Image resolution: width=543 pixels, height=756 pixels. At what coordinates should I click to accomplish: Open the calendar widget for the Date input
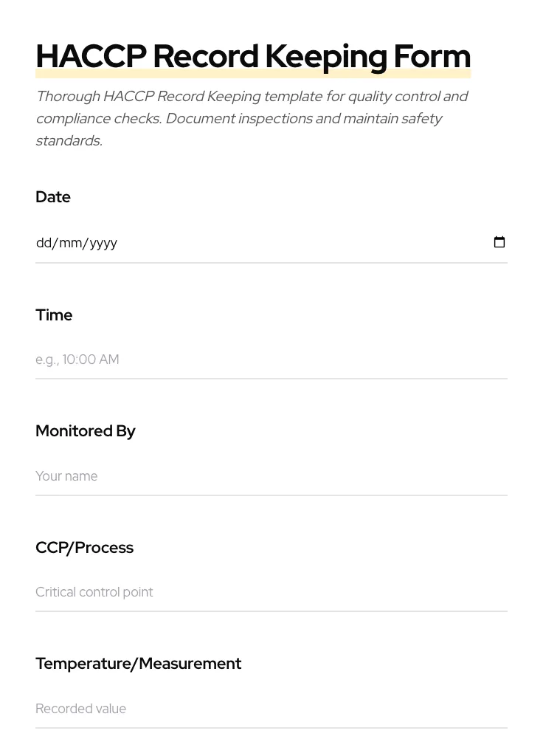coord(499,242)
